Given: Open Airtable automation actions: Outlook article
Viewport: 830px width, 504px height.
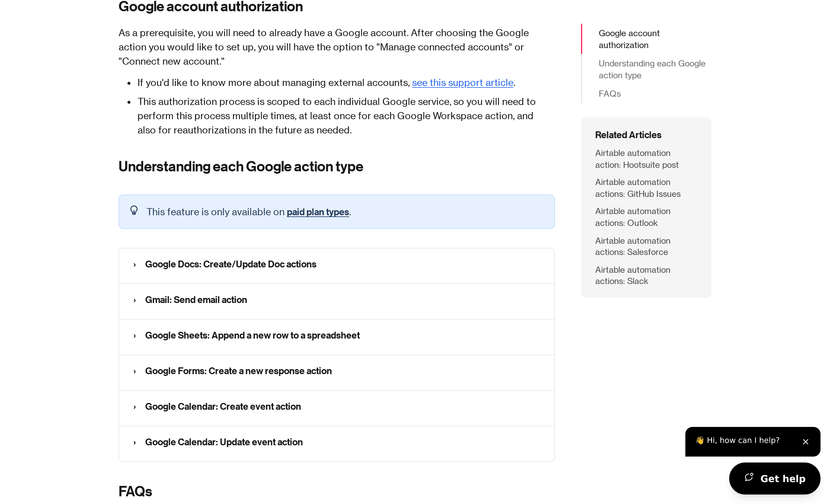Looking at the screenshot, I should (633, 217).
